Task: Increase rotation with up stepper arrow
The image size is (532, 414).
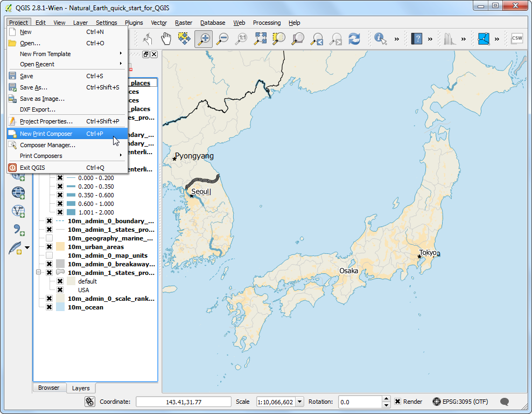Action: pos(386,399)
